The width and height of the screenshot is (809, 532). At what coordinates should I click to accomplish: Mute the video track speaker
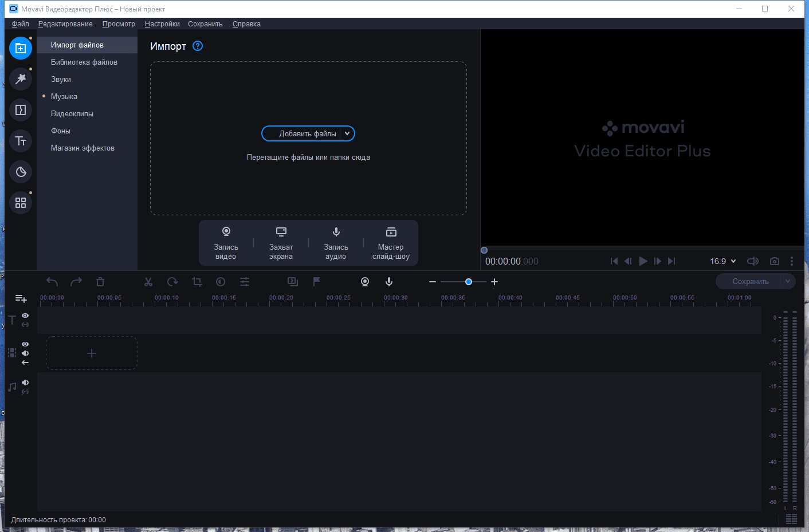(25, 353)
